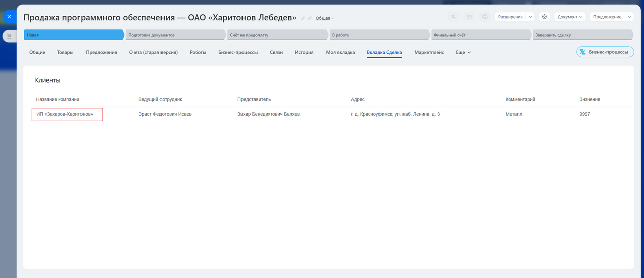The image size is (644, 278).
Task: Open settings via gear icon
Action: [x=544, y=17]
